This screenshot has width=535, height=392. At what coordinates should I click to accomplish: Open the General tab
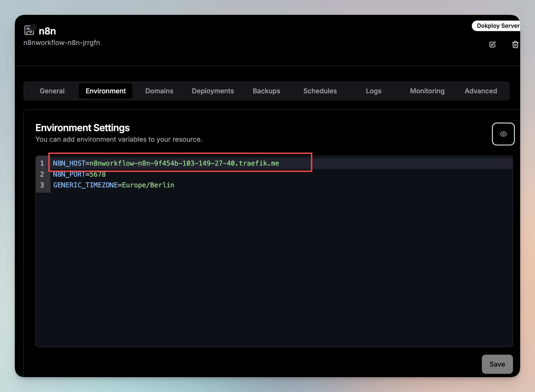(52, 91)
